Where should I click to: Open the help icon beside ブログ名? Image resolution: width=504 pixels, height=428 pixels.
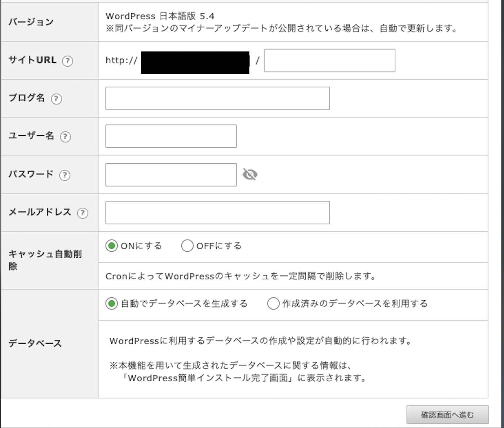click(x=56, y=99)
